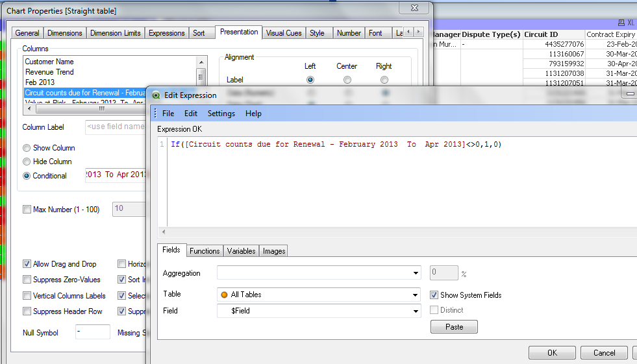This screenshot has height=364, width=637.
Task: Open the Settings menu
Action: tap(221, 114)
